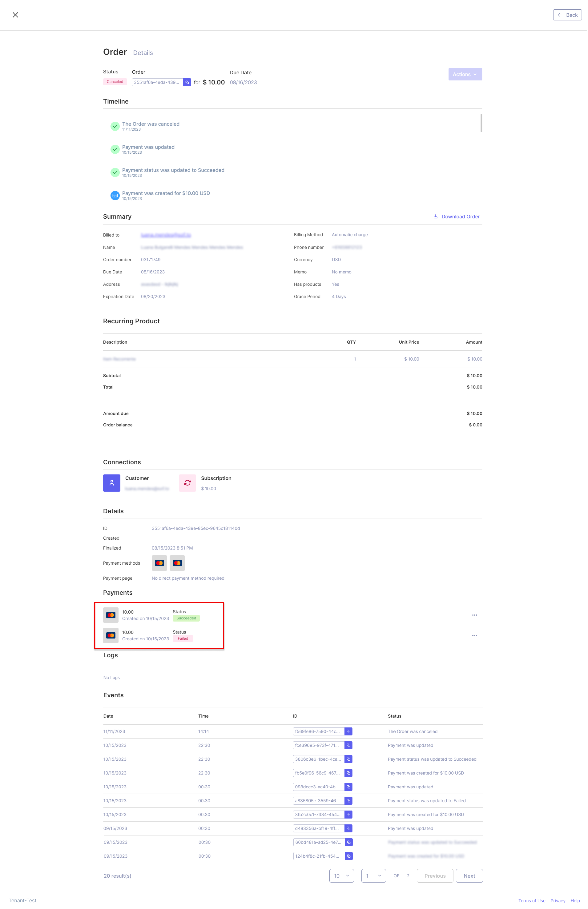Click the Subscription $ 10.00 amount text
This screenshot has width=588, height=909.
point(209,489)
